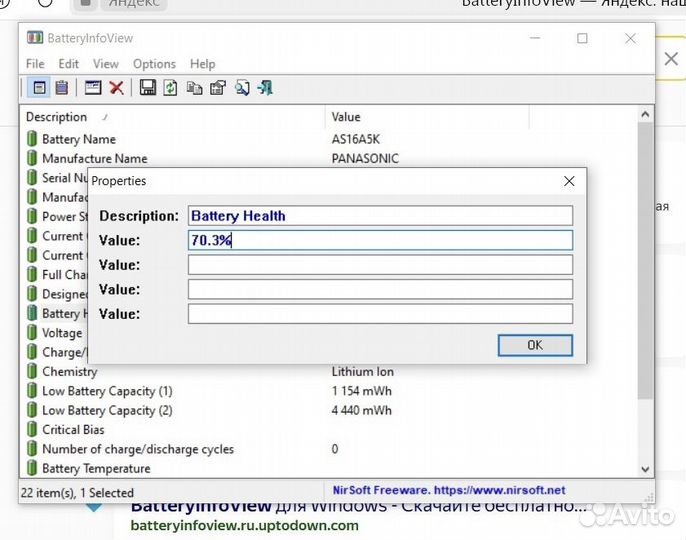
Task: Click the Find magnifier icon in toolbar
Action: (x=241, y=88)
